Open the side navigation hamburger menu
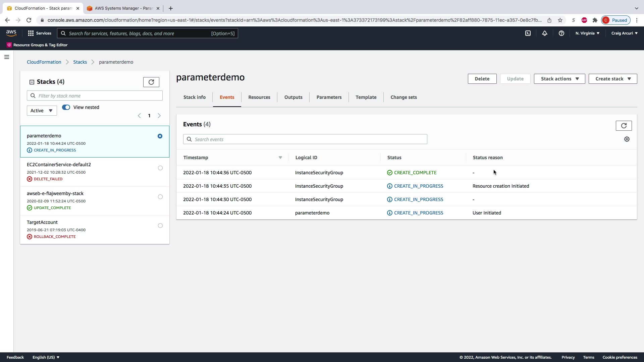644x362 pixels. 7,57
